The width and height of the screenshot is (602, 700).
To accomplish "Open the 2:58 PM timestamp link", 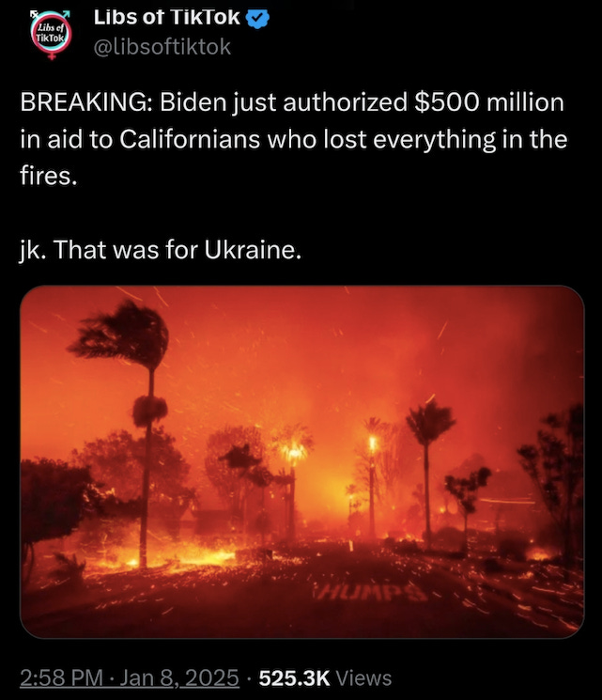I will click(x=61, y=677).
